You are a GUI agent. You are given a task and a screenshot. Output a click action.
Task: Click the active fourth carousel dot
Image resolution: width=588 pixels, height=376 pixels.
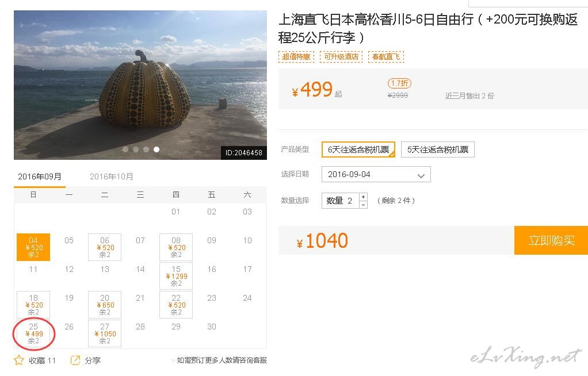156,149
